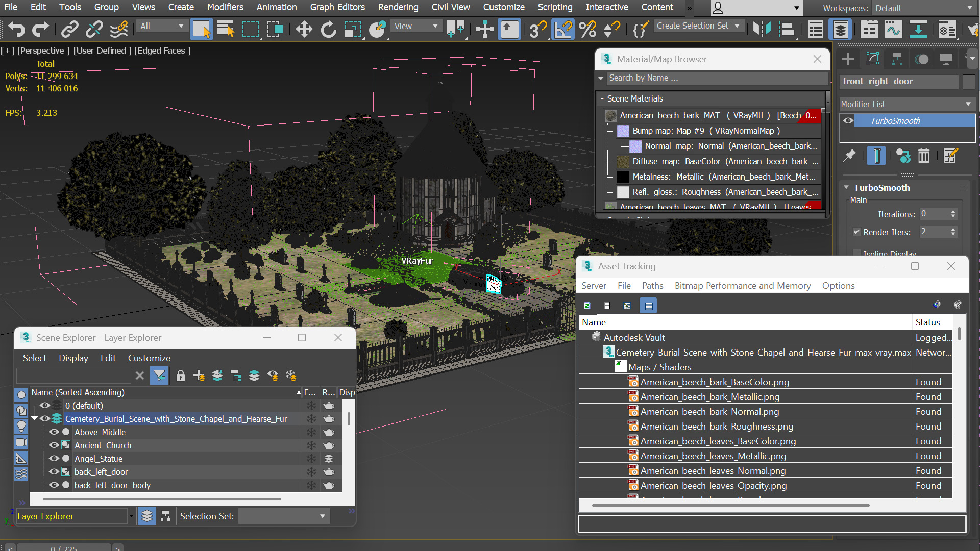The width and height of the screenshot is (980, 551).
Task: Collapse the Cemetery_Burial_Scene layer tree
Action: pos(34,418)
